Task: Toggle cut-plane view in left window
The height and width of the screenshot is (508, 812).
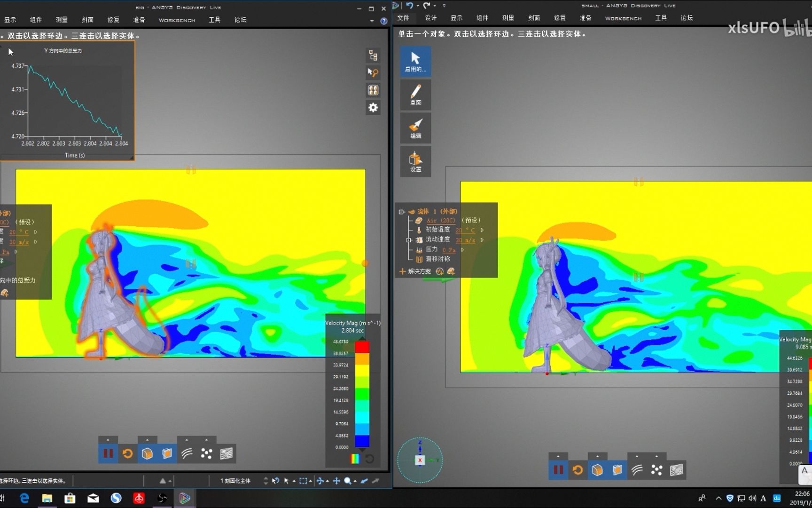Action: 167,453
